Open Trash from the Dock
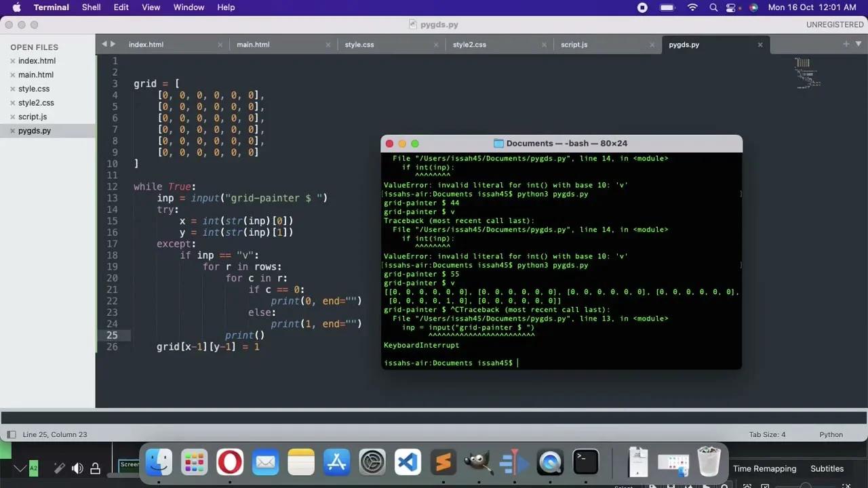 (709, 462)
